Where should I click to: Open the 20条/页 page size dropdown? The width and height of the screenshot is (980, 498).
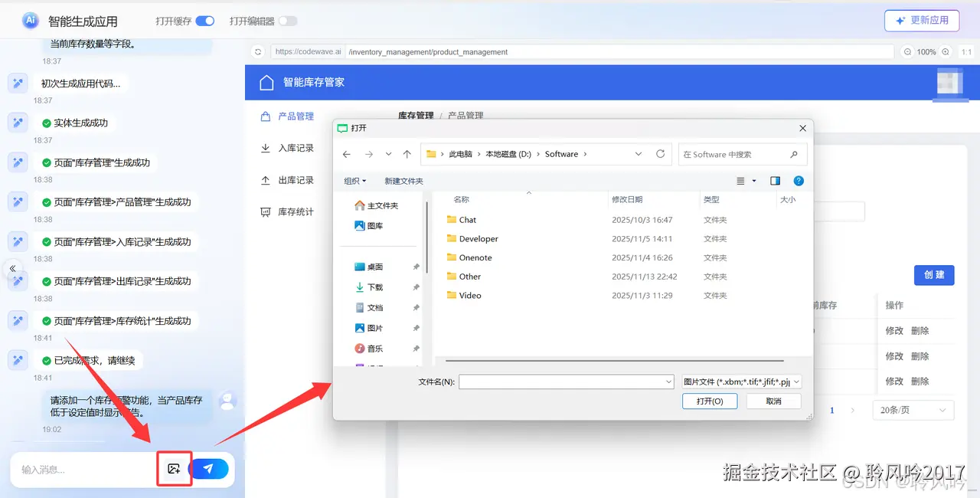coord(913,410)
